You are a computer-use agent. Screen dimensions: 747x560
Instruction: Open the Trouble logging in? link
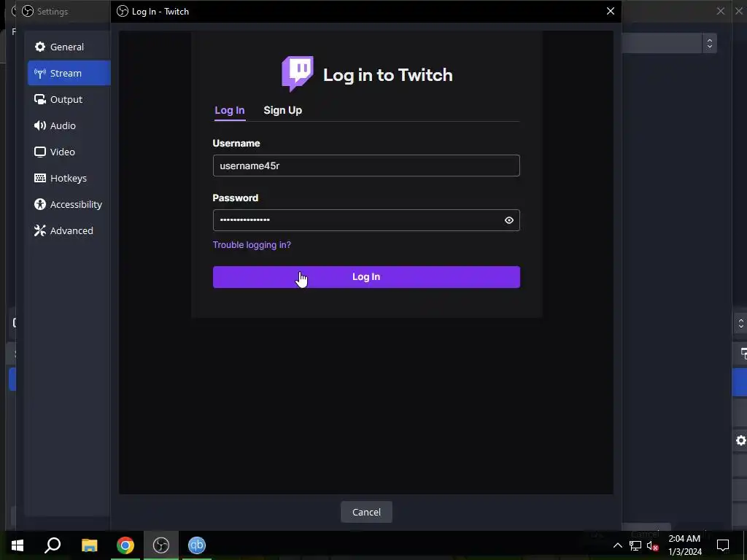point(252,245)
